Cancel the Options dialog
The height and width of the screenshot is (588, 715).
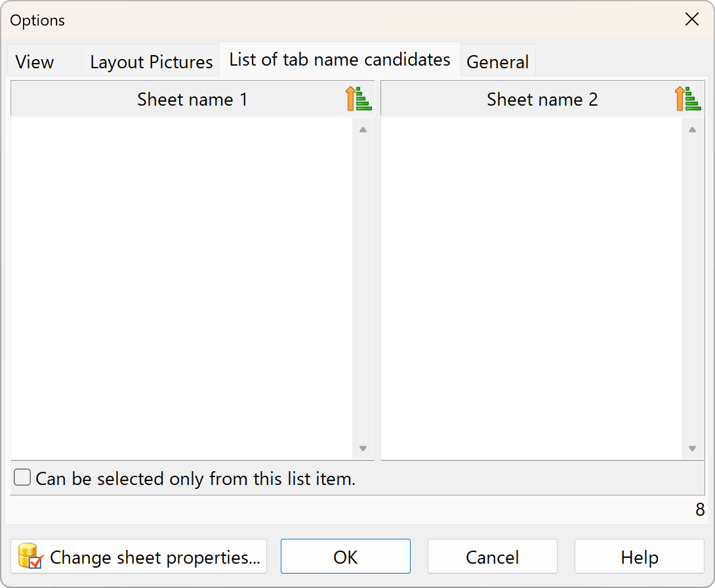point(492,557)
